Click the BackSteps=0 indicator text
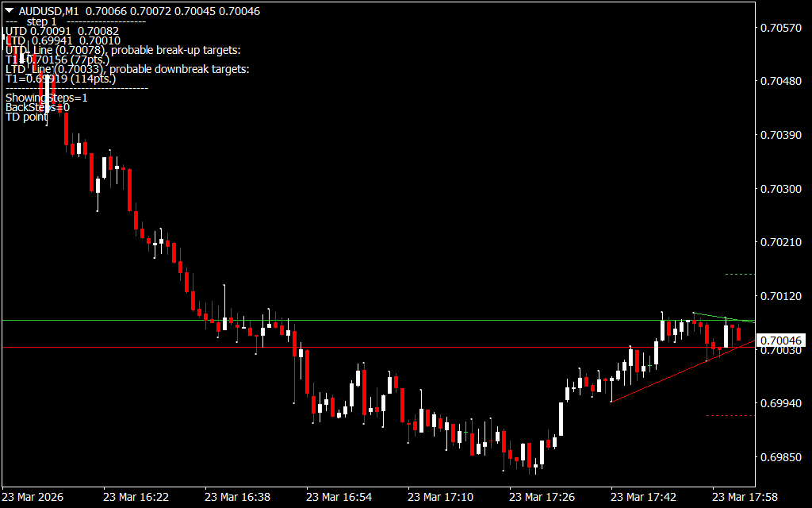This screenshot has width=812, height=508. pos(37,107)
